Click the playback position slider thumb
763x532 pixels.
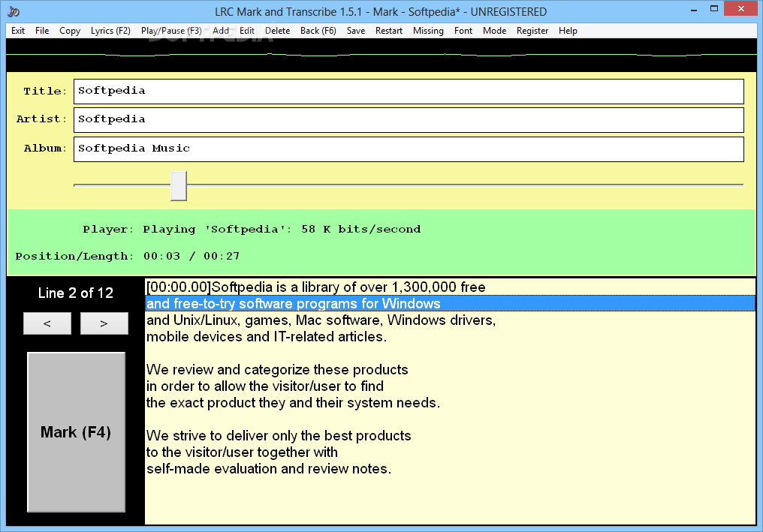(x=179, y=186)
